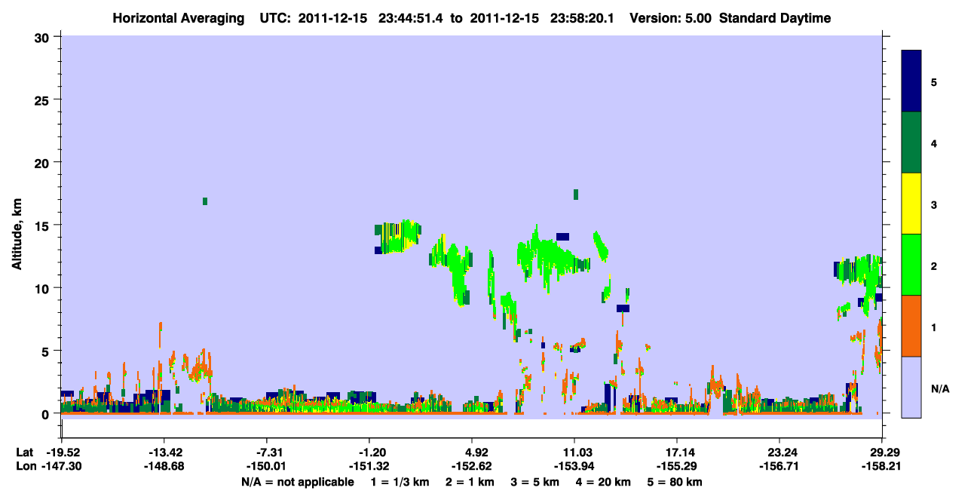Image resolution: width=980 pixels, height=503 pixels.
Task: Click the longitude value -151.32
Action: pyautogui.click(x=369, y=467)
